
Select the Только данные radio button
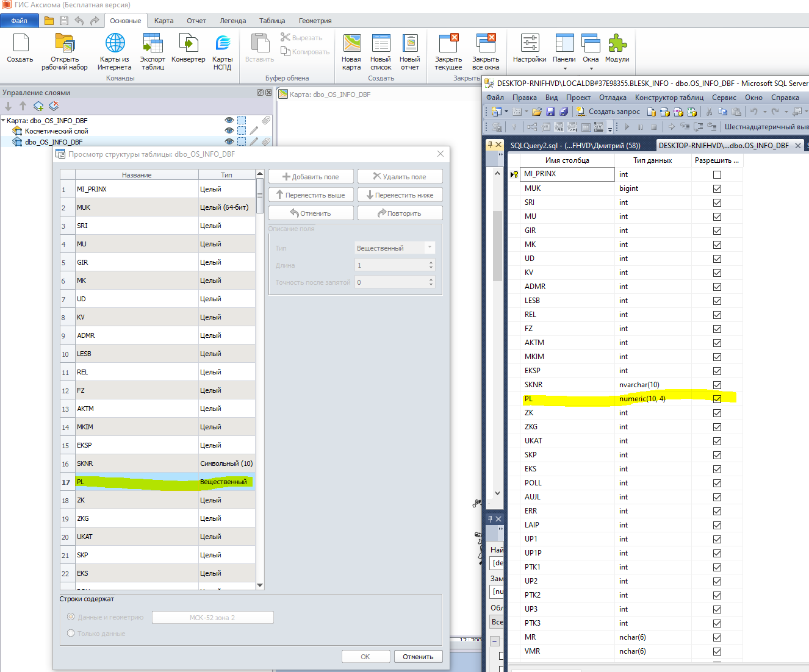(71, 634)
